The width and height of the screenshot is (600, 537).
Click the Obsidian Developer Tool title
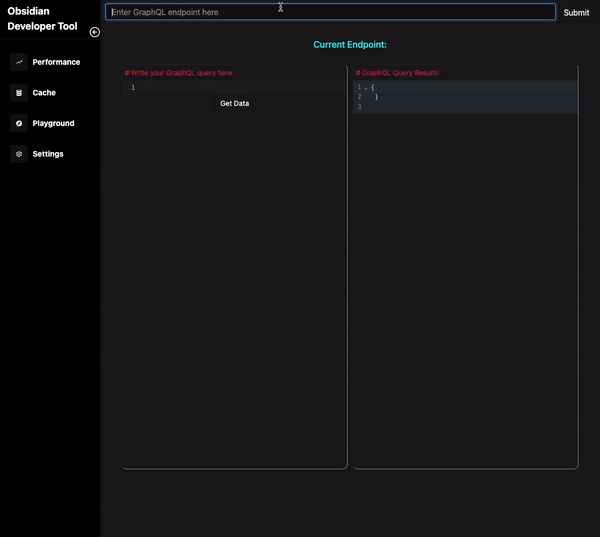(42, 18)
